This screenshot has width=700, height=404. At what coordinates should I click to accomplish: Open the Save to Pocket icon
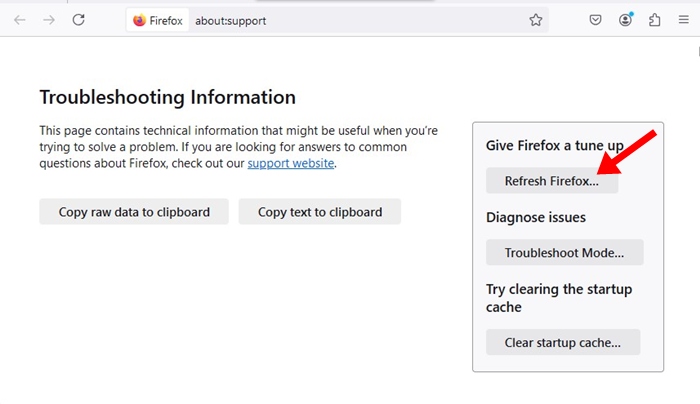[x=595, y=20]
